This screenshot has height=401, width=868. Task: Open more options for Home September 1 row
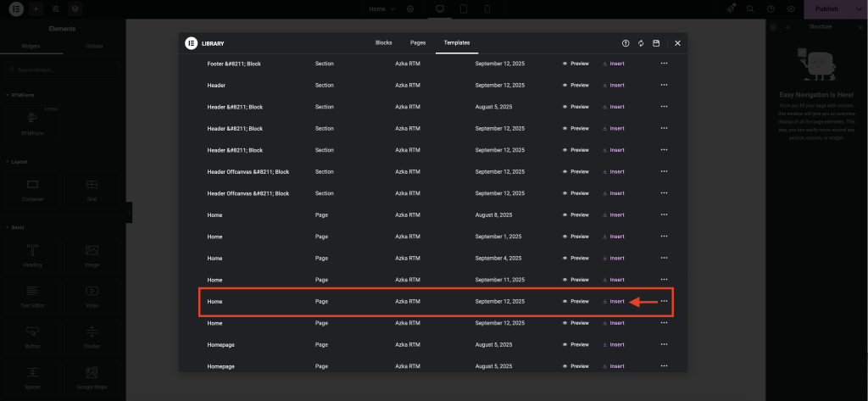(x=664, y=237)
